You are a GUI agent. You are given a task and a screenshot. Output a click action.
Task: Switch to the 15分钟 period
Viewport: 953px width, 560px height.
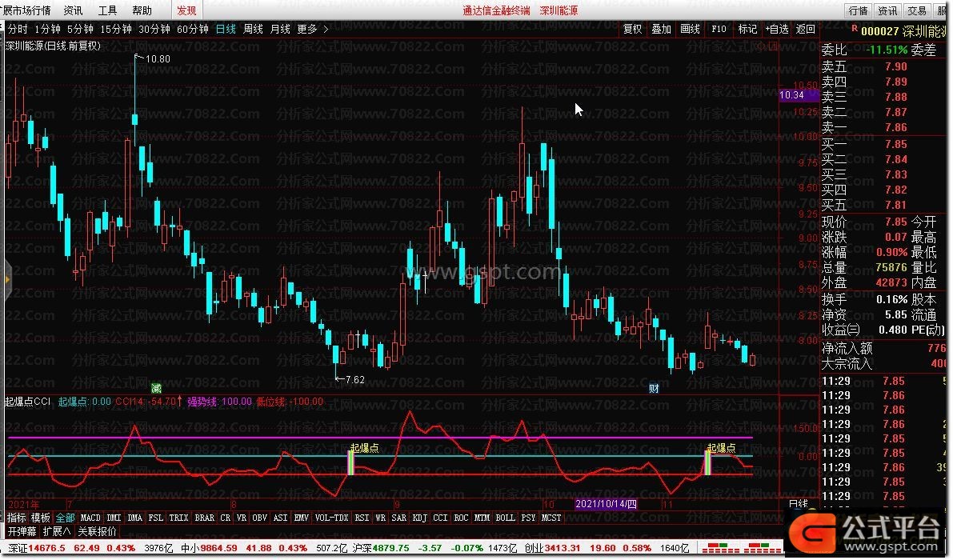pyautogui.click(x=116, y=29)
